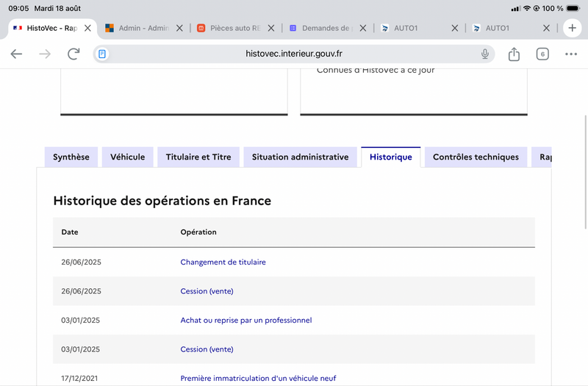Click the Historique des opérations en France heading
This screenshot has height=386, width=588.
tap(162, 201)
